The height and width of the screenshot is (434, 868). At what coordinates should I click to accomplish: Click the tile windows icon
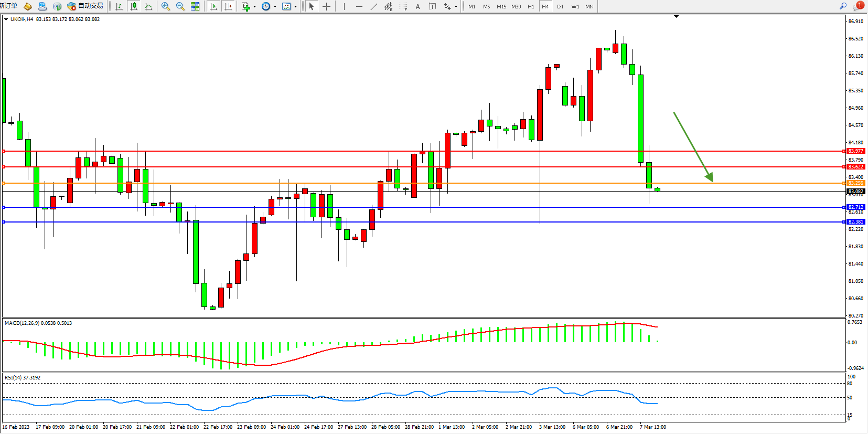click(x=195, y=6)
